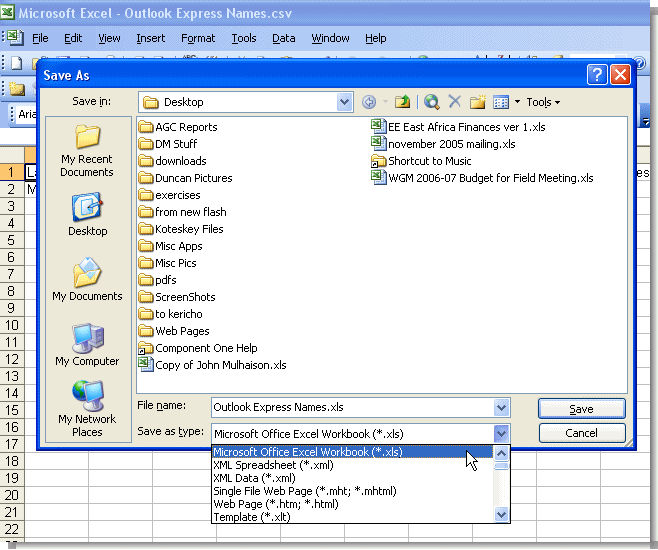
Task: Select row 20 header in Excel
Action: (12, 495)
